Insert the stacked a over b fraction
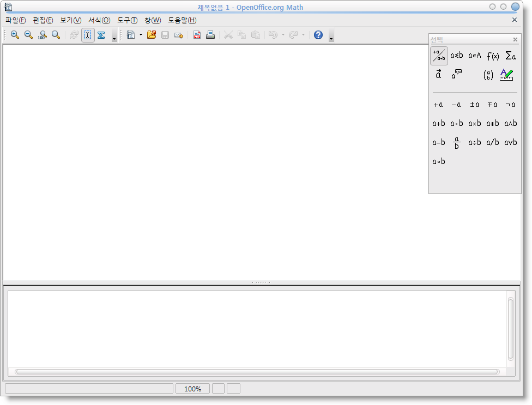Viewport: 532px width, 405px height. point(457,143)
